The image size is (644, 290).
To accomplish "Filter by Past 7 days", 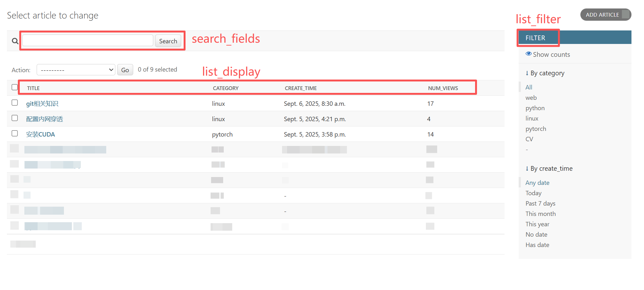I will [x=540, y=203].
